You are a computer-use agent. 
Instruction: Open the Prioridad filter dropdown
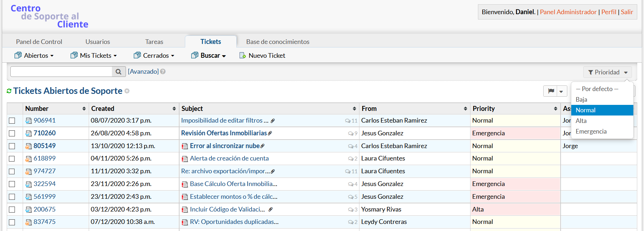coord(607,72)
